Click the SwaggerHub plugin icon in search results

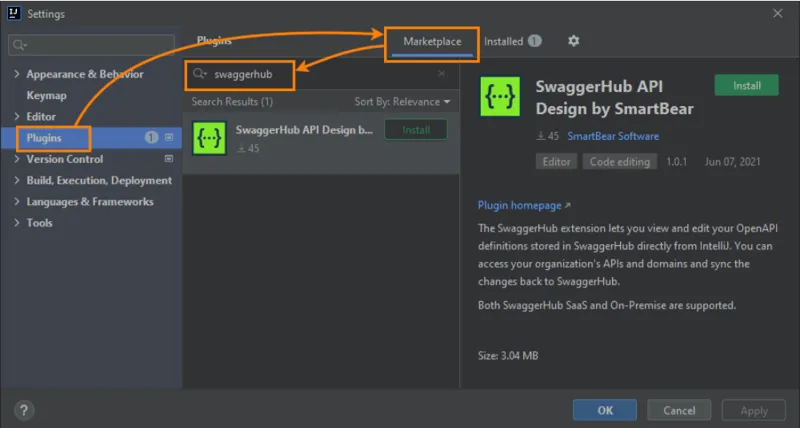210,137
